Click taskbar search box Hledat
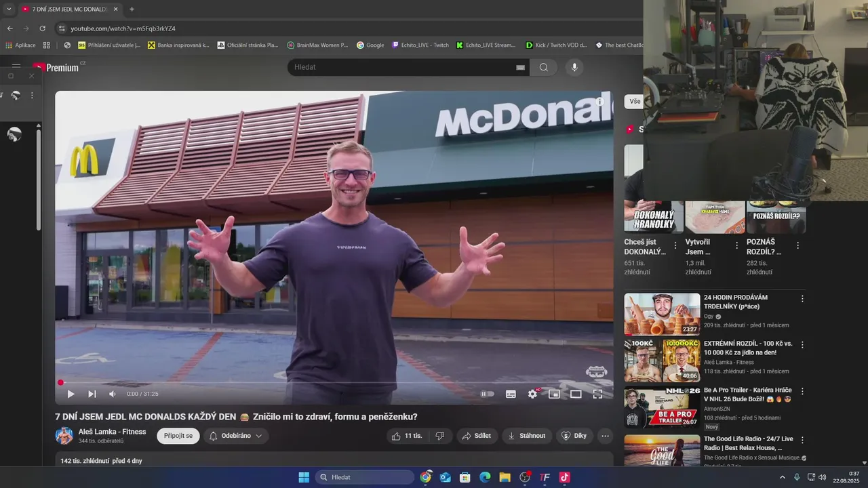This screenshot has height=488, width=868. [x=365, y=477]
